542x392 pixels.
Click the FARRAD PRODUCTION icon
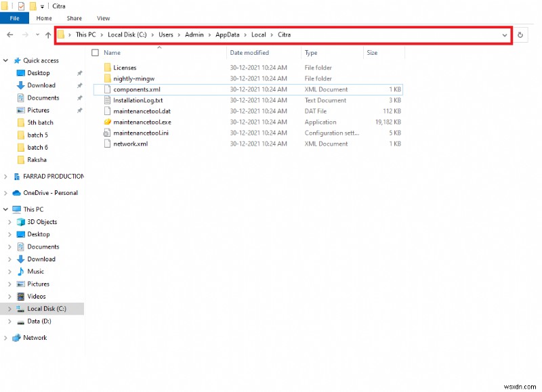[16, 177]
